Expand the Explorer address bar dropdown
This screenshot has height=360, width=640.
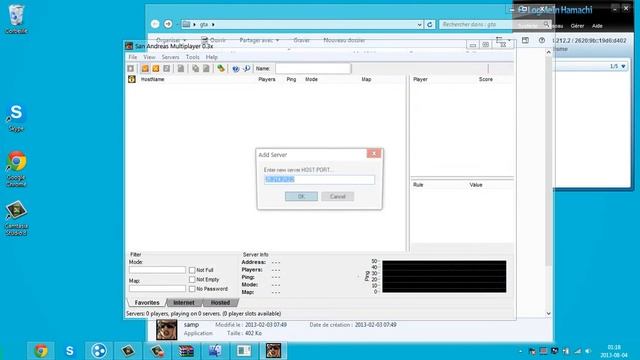420,25
